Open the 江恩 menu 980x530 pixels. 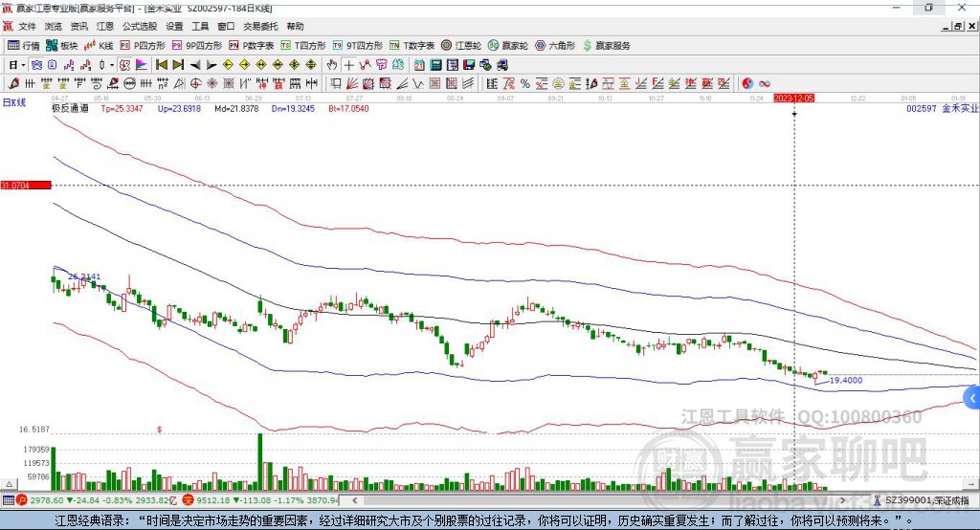[105, 26]
